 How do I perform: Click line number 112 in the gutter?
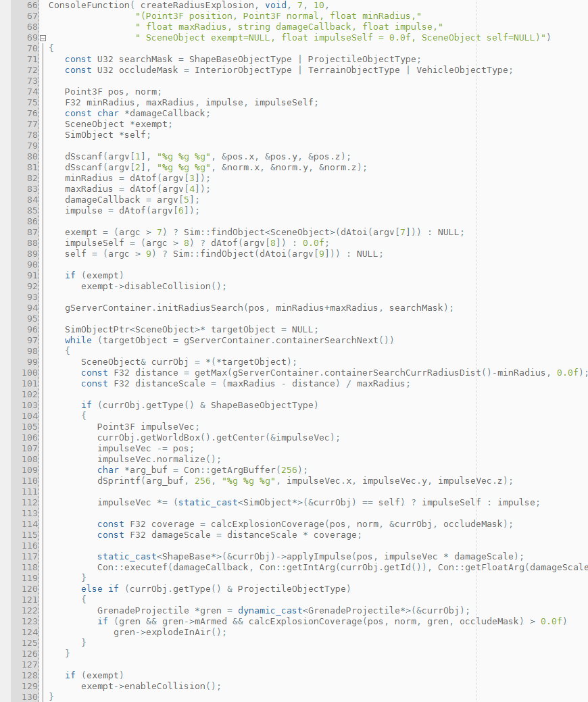tap(30, 502)
